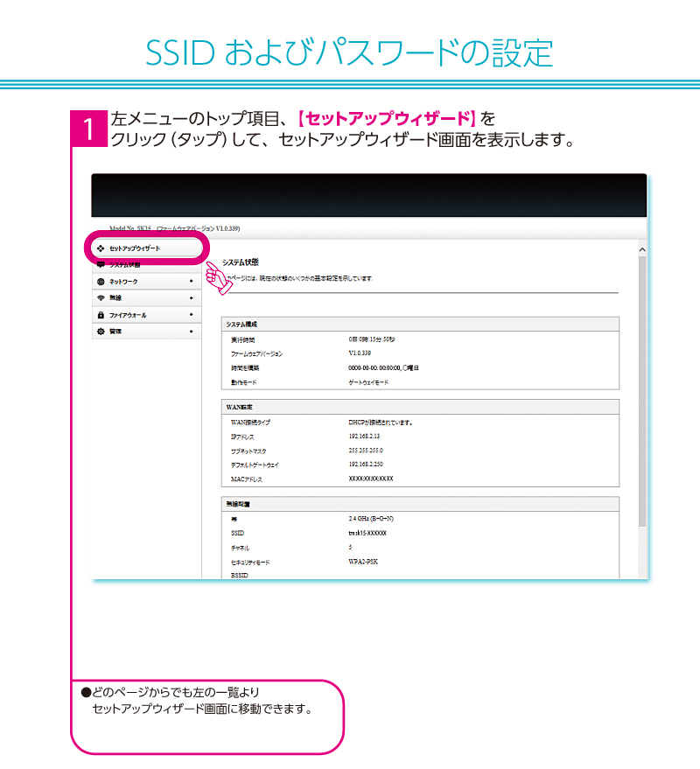Image resolution: width=700 pixels, height=769 pixels.
Task: Expand the ファイアウォール menu with its plus
Action: (x=191, y=315)
